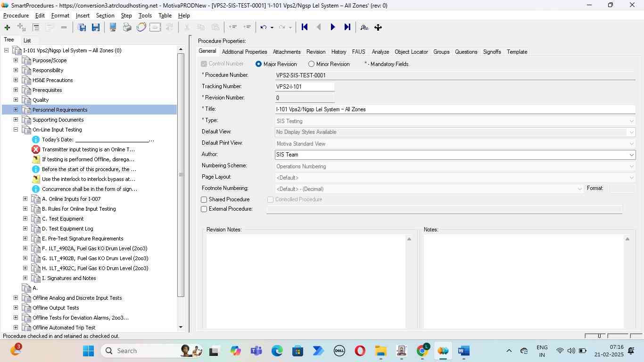The height and width of the screenshot is (362, 644).
Task: Expand the Offline Output Tests node
Action: (16, 308)
